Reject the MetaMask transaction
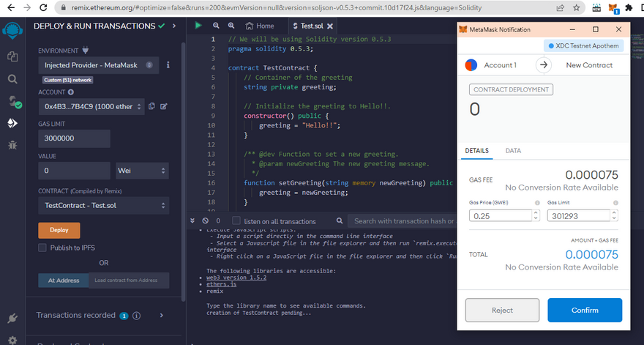This screenshot has width=644, height=345. [502, 310]
